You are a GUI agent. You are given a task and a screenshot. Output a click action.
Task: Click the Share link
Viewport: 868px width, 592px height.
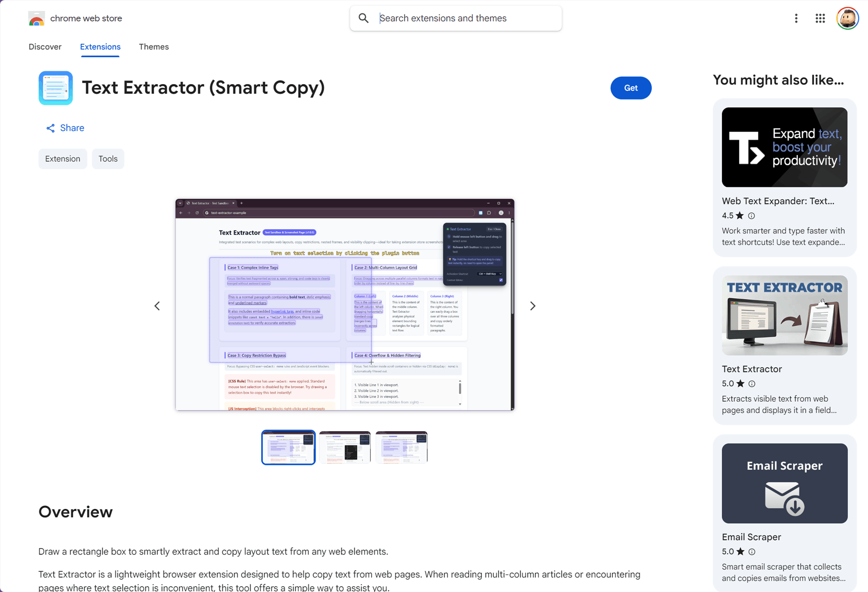[65, 128]
